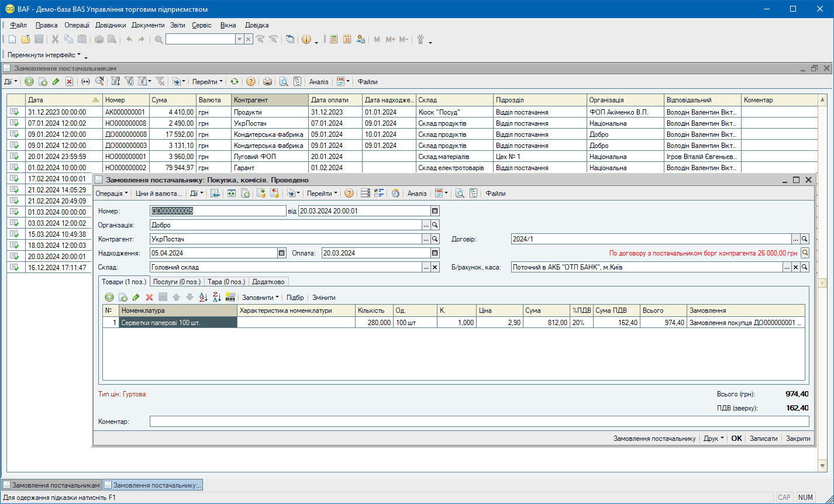Click the Записати button
The height and width of the screenshot is (504, 834).
(x=763, y=439)
